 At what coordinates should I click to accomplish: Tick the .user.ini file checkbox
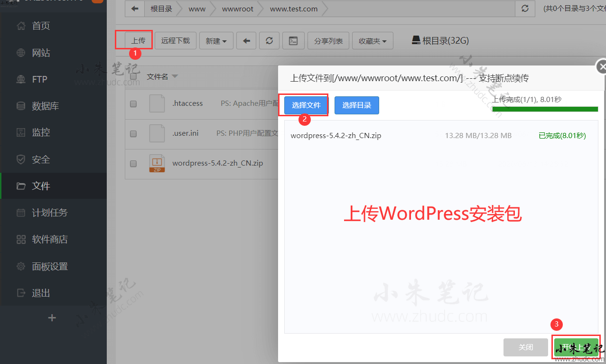133,133
